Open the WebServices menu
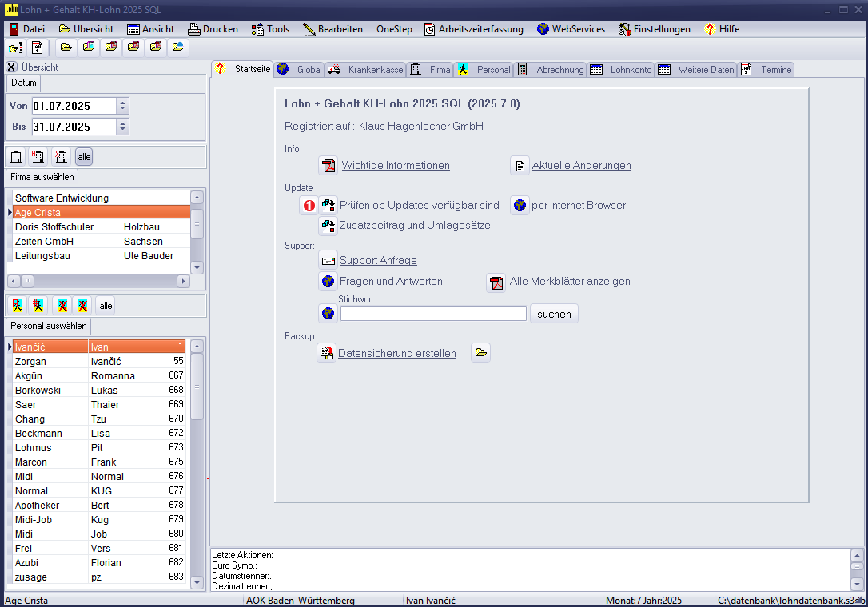 [x=571, y=29]
